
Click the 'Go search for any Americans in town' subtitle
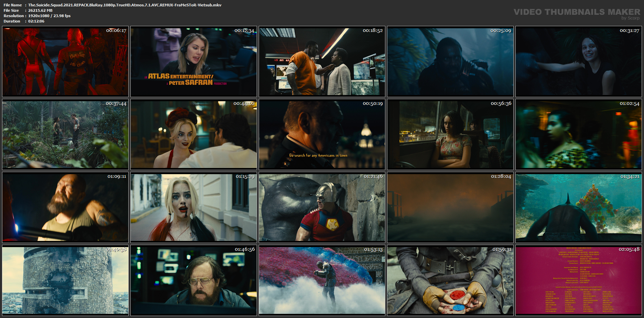[x=318, y=156]
